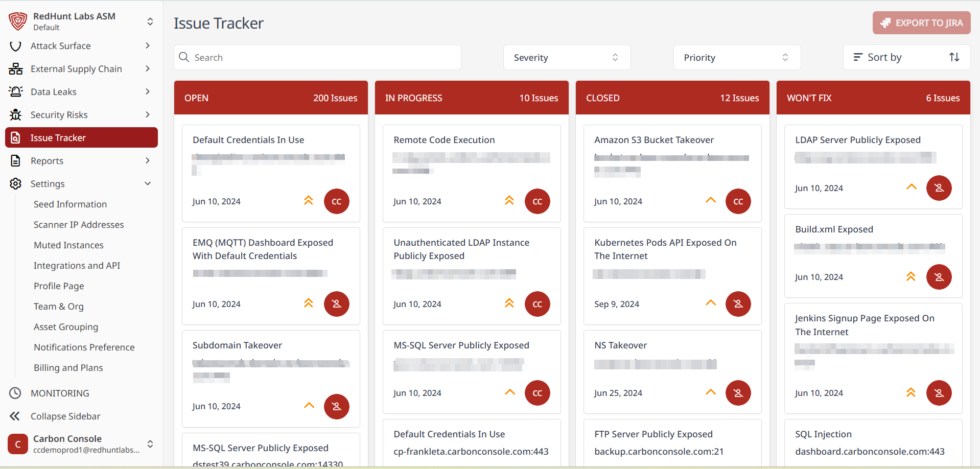Viewport: 980px width, 469px height.
Task: Open the Carbon Console account switcher
Action: click(150, 444)
